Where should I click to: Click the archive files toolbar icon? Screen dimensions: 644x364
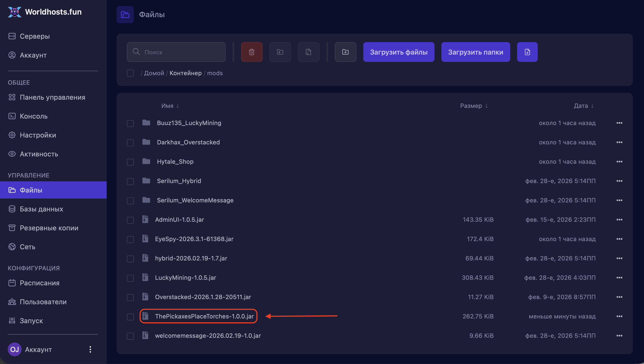click(308, 52)
